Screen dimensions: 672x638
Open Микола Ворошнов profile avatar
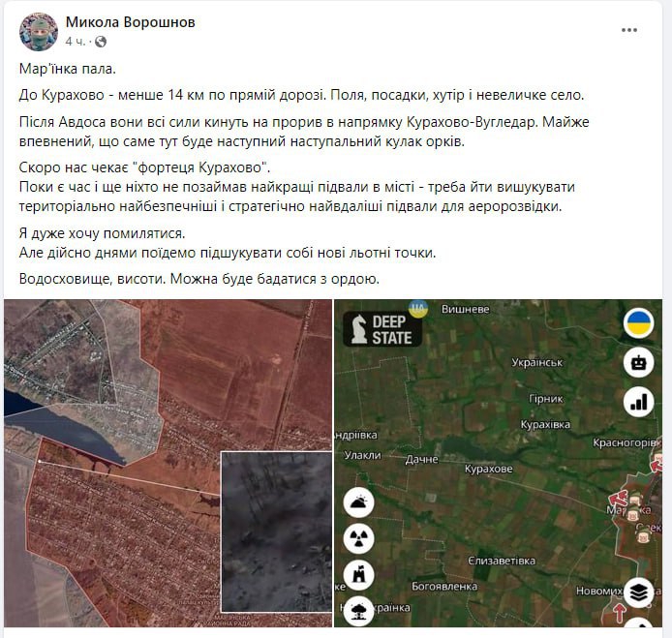pos(39,32)
